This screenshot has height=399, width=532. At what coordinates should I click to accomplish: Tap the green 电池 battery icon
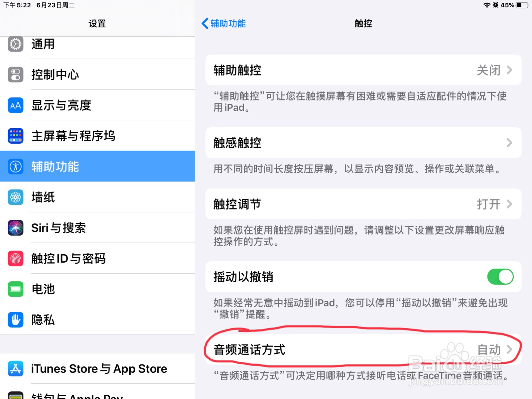point(16,289)
